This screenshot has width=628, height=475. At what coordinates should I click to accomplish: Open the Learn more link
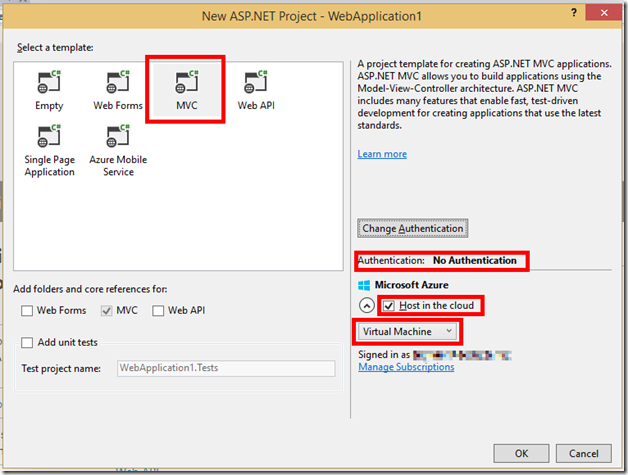pyautogui.click(x=382, y=154)
